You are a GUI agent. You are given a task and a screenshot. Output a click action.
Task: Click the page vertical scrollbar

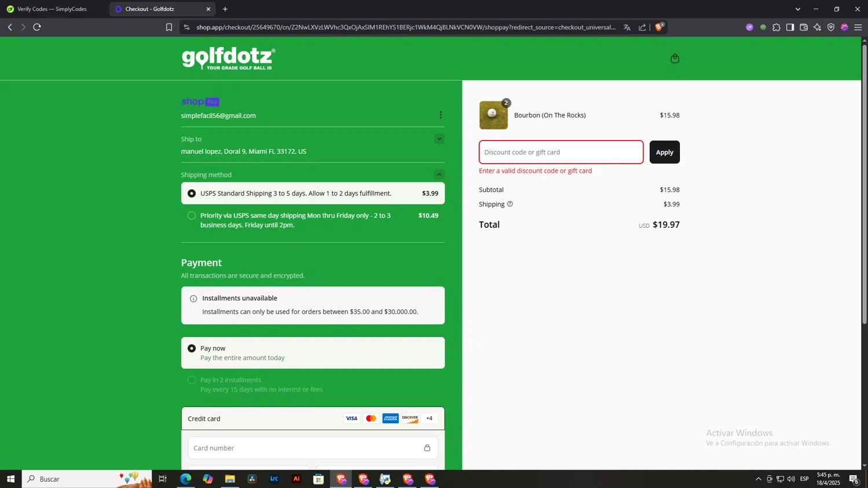pyautogui.click(x=865, y=185)
